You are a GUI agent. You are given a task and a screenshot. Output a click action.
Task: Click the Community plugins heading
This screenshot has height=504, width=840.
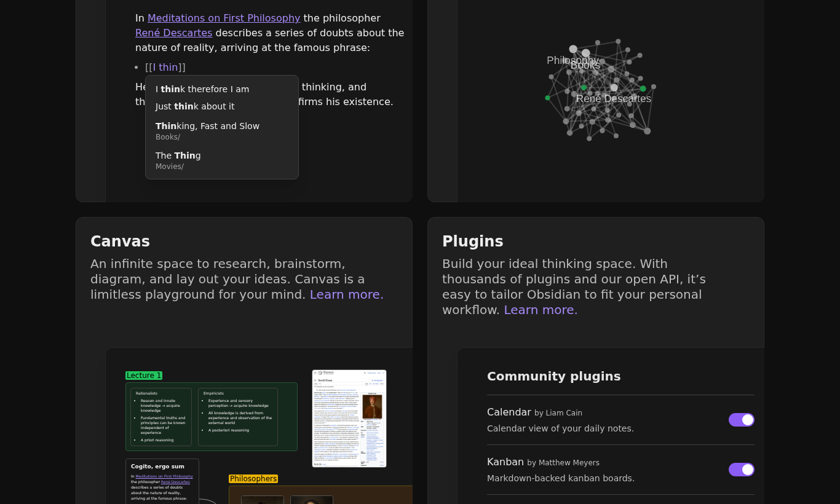(554, 376)
